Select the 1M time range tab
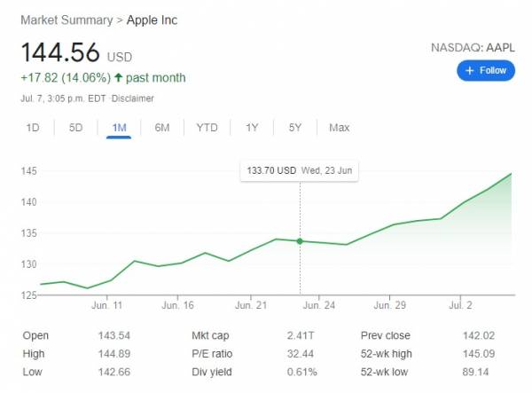532x393 pixels. coord(119,128)
